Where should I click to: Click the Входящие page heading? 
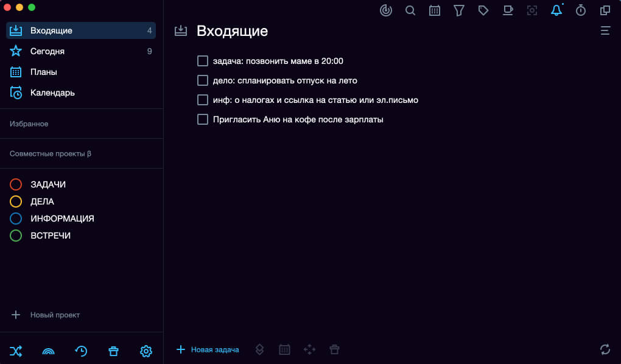click(x=232, y=31)
